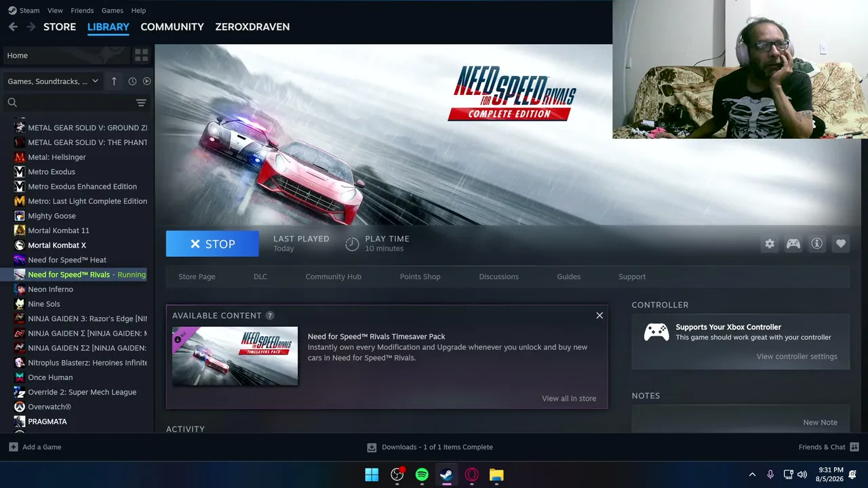Open the Support link

[632, 277]
